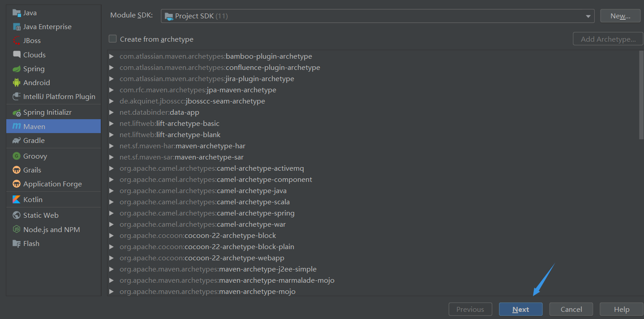Click the IntelliJ Platform Plugin icon
Viewport: 644px width, 319px height.
pyautogui.click(x=17, y=97)
